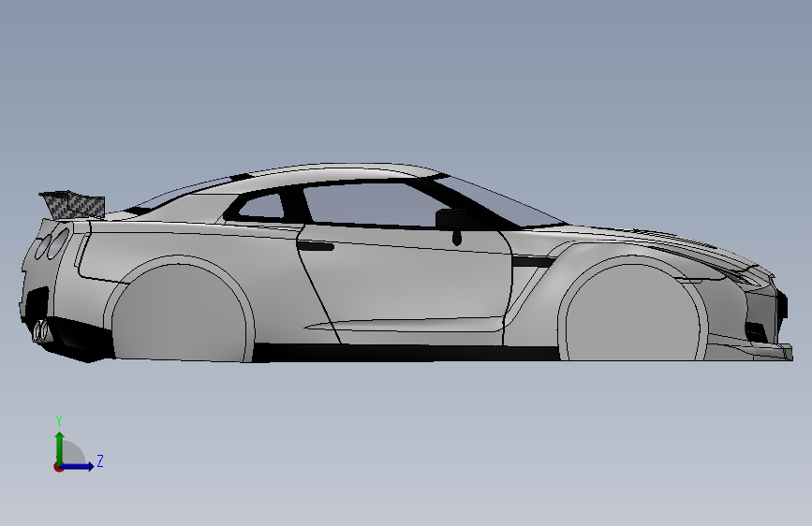Select the black side skirt under the door

[x=406, y=353]
